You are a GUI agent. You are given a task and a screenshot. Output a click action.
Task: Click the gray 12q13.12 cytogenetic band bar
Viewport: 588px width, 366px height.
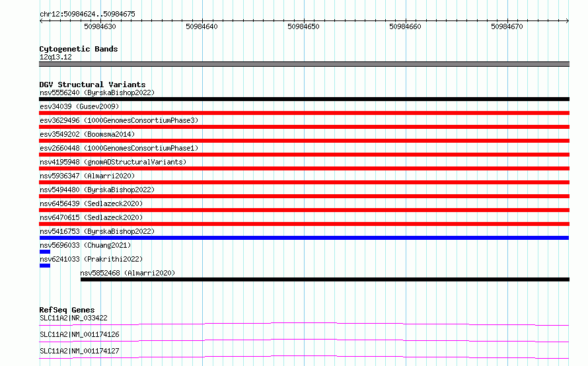(304, 64)
